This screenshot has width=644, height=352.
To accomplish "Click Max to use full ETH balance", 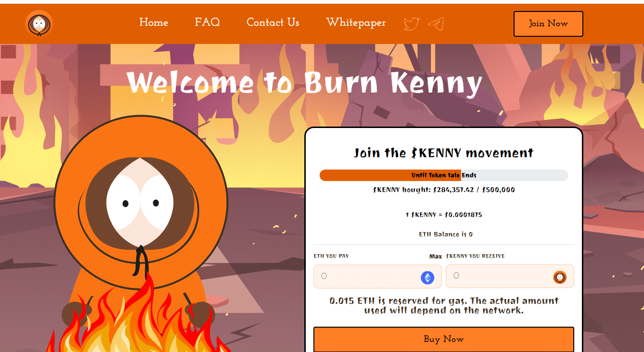I will [435, 256].
